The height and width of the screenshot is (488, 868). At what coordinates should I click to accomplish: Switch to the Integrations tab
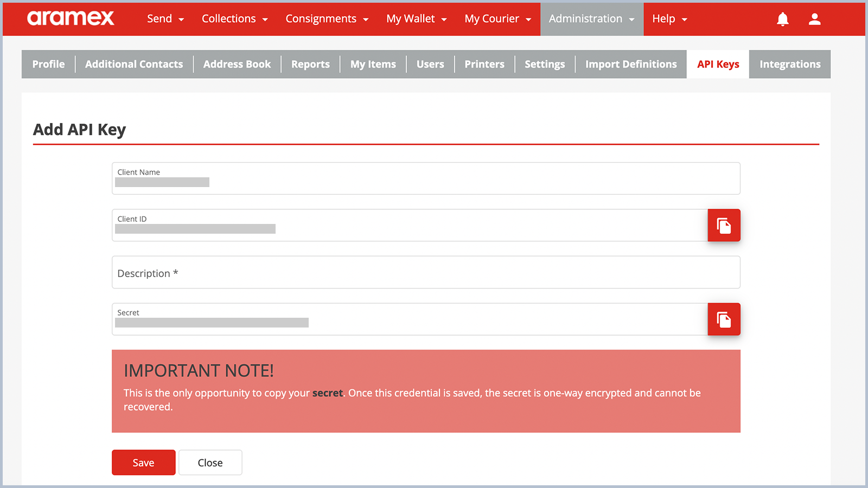(789, 64)
